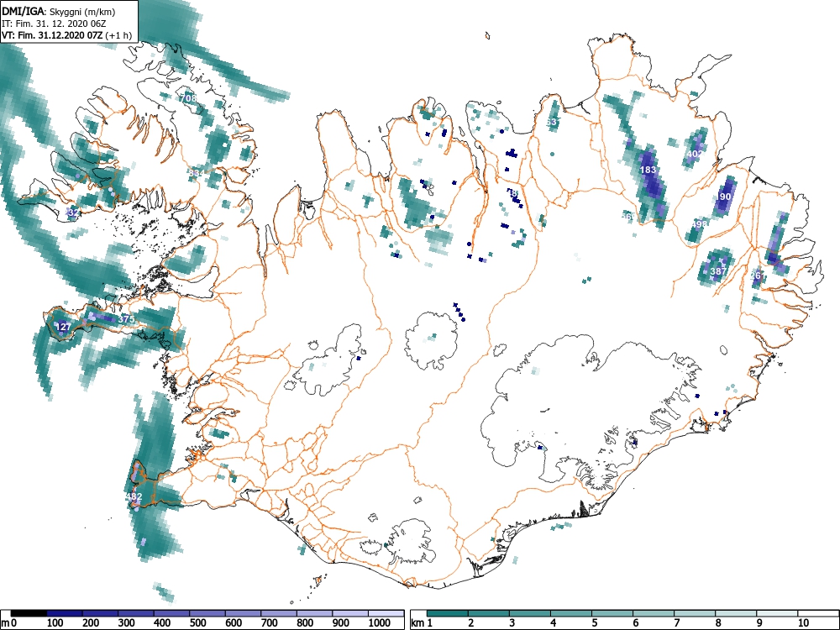Click the '232' visibility value label

coord(71,213)
